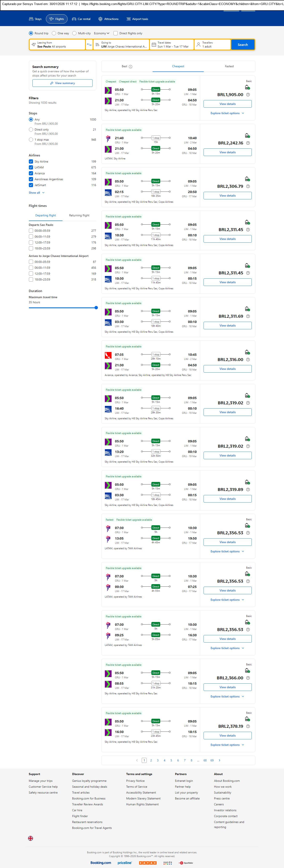Click the View summary button
284x868 pixels.
coord(62,83)
